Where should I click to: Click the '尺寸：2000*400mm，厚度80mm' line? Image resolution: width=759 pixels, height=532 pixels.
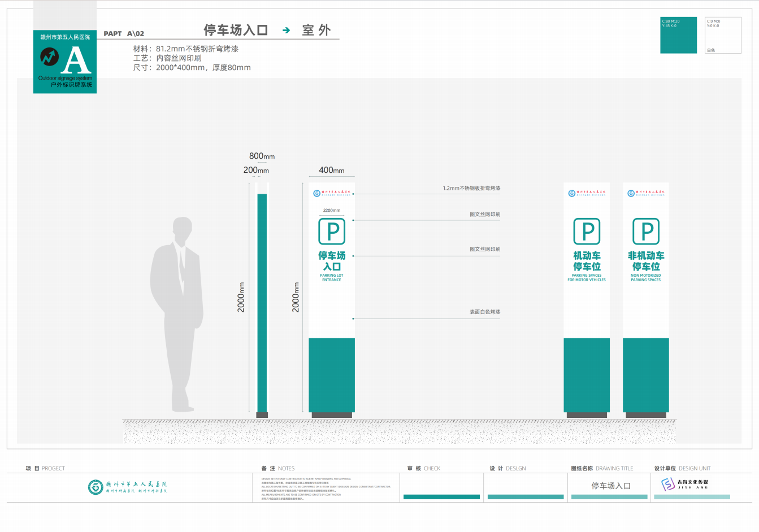click(192, 68)
